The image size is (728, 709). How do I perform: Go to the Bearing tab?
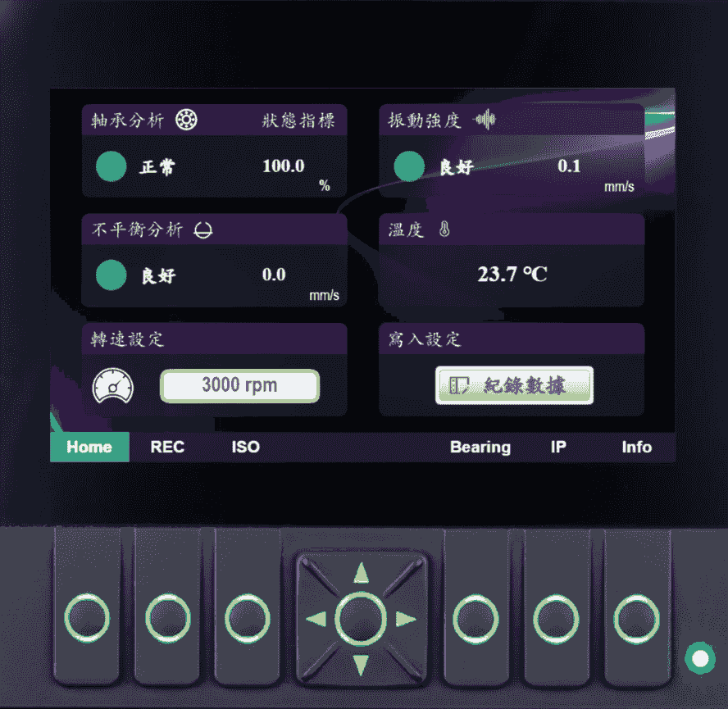(x=480, y=447)
